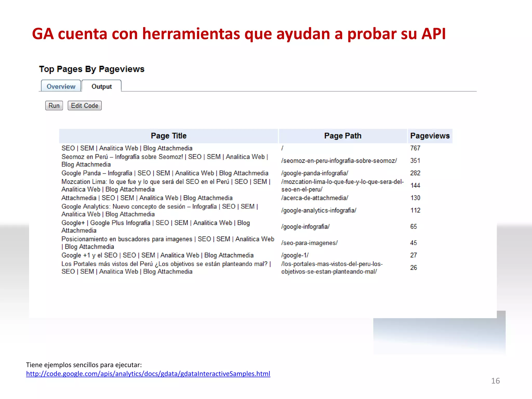Click the 'Google Panda – Infografía' page title
532x399 pixels.
(x=165, y=173)
